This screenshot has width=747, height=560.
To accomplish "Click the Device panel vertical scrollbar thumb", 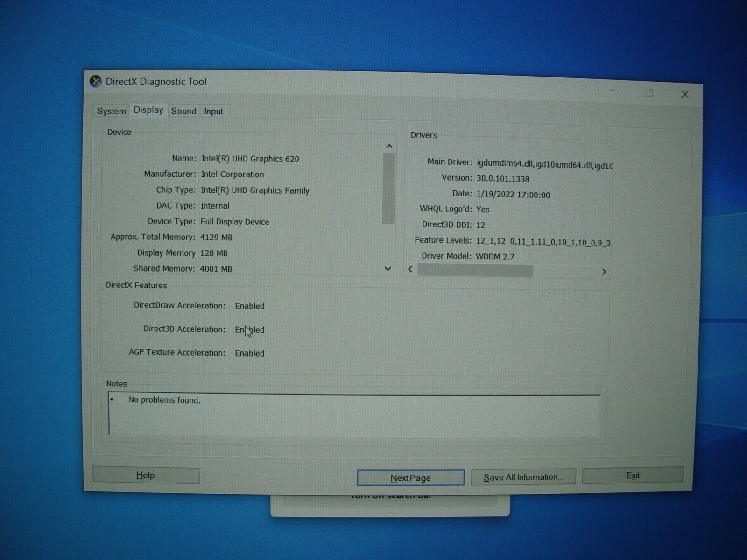I will tap(388, 188).
